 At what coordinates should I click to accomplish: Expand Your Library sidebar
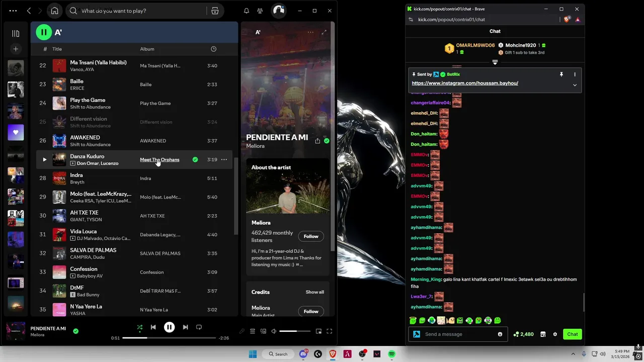(16, 34)
